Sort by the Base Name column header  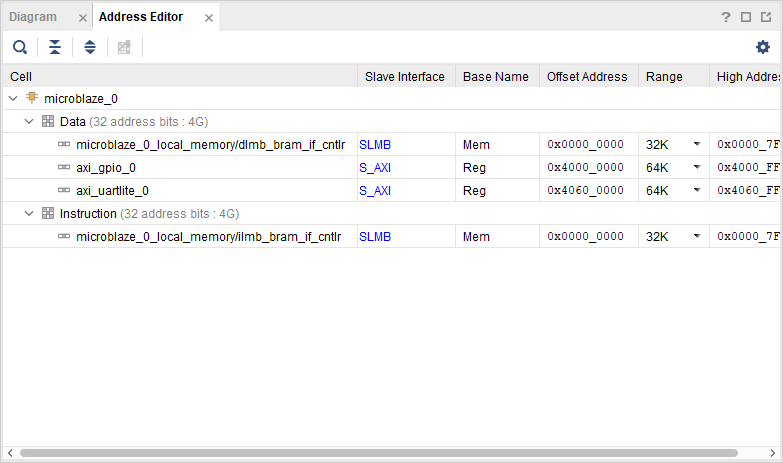497,76
